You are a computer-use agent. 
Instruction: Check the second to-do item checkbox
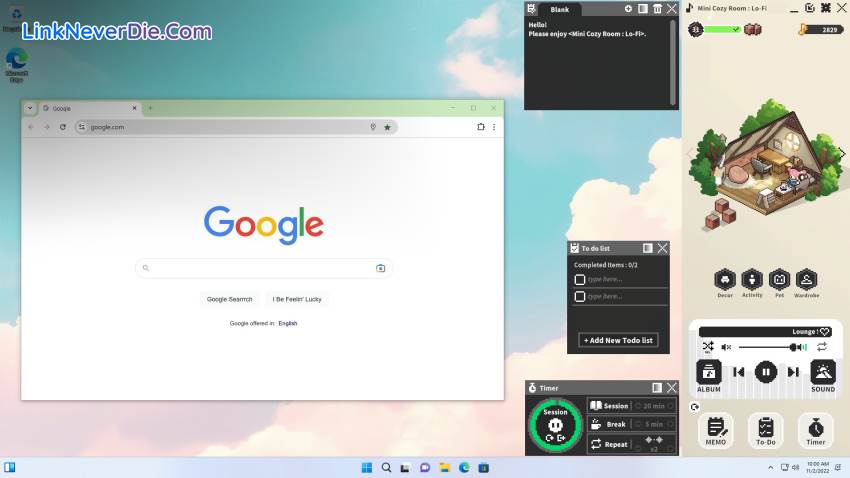click(x=580, y=296)
